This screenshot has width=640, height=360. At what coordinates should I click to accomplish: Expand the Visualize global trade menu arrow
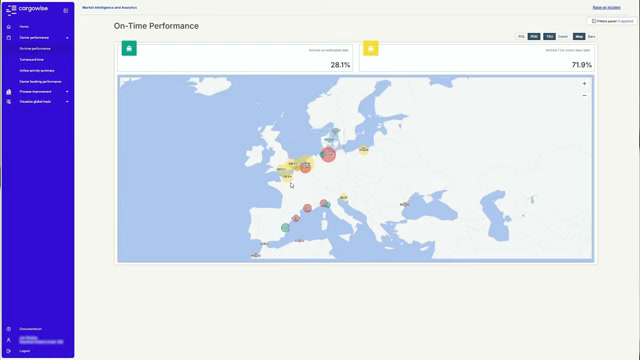tap(67, 102)
